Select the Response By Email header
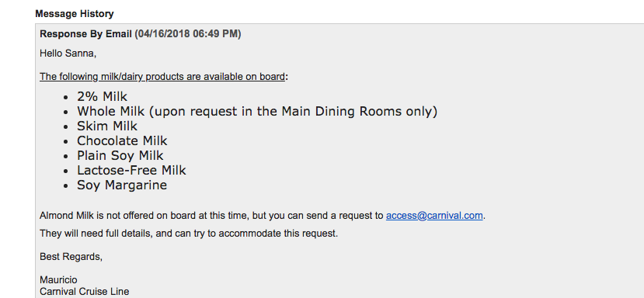644x298 pixels. (x=85, y=34)
